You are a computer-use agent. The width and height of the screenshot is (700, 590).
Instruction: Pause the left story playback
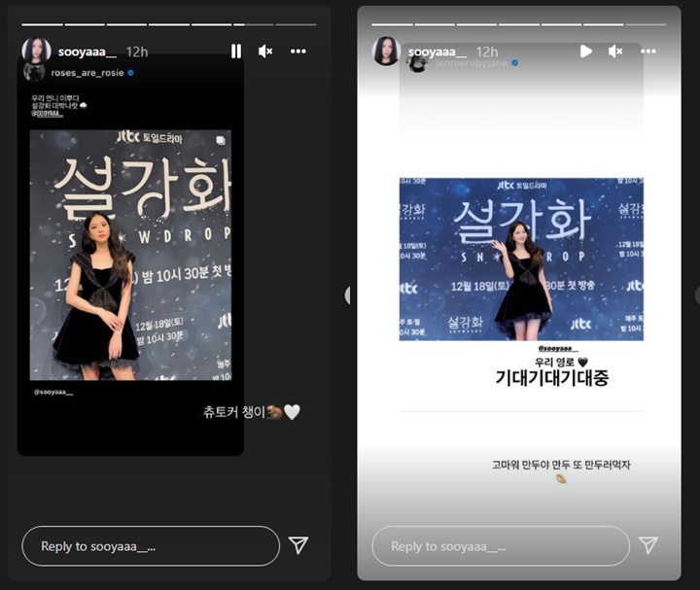pos(236,52)
